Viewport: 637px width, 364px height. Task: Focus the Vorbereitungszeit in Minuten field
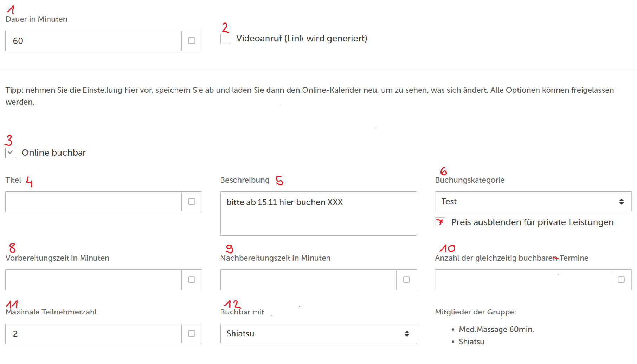[x=94, y=280]
